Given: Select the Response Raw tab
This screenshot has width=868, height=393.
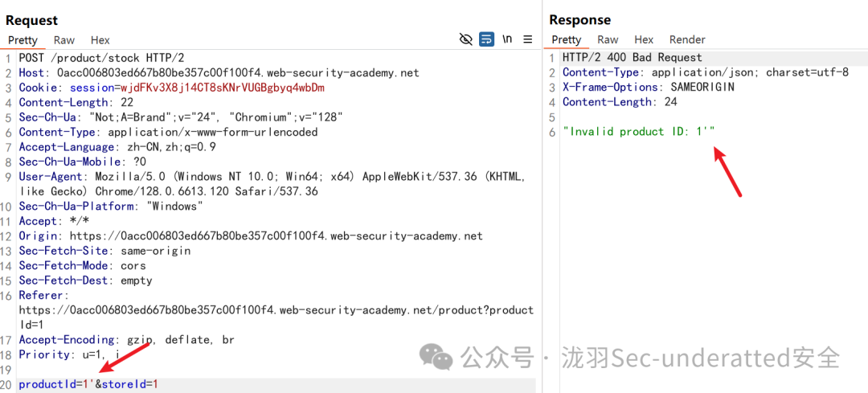Looking at the screenshot, I should point(608,40).
